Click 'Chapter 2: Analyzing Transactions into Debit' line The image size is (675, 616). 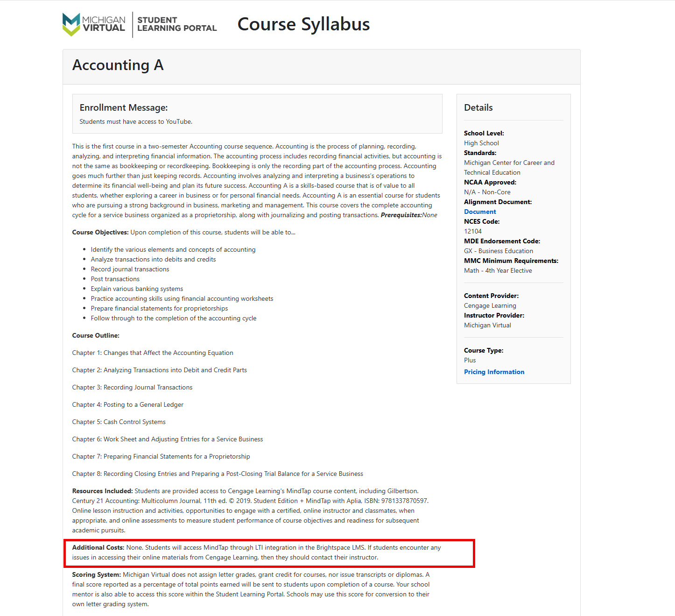click(160, 370)
